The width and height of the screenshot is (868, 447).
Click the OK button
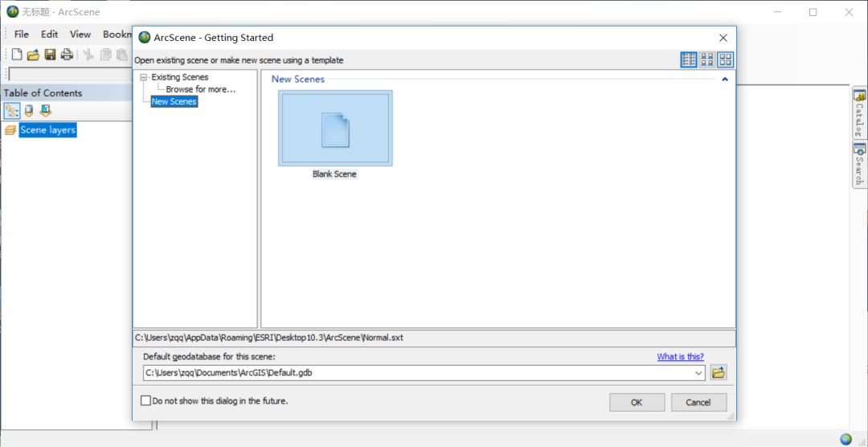pyautogui.click(x=637, y=403)
